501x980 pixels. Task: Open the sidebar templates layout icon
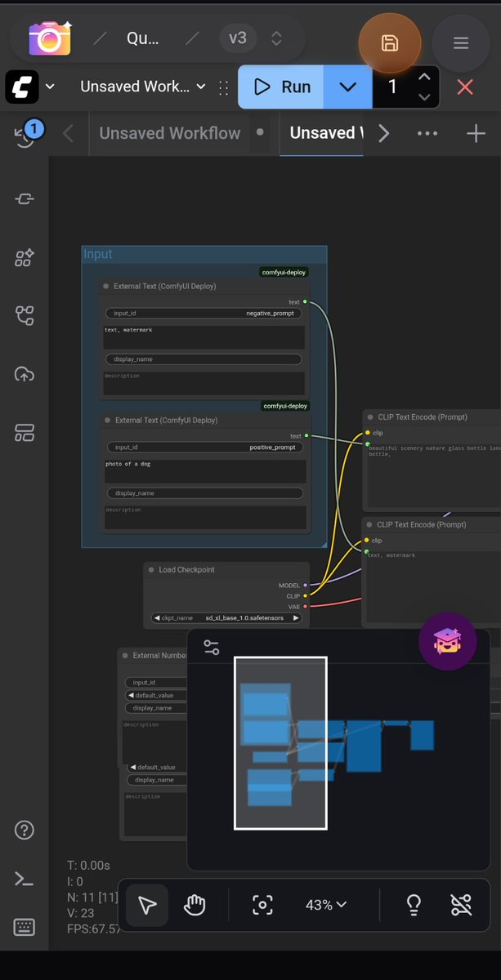point(25,433)
